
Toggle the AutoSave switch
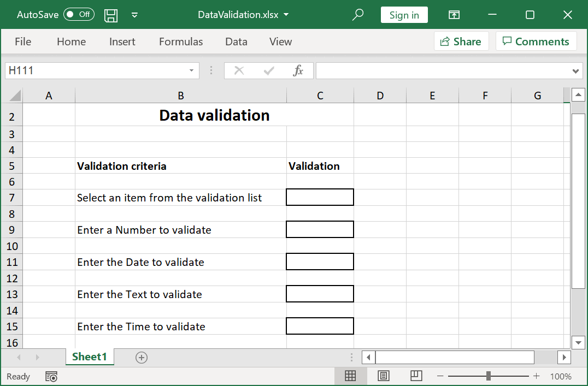[79, 15]
